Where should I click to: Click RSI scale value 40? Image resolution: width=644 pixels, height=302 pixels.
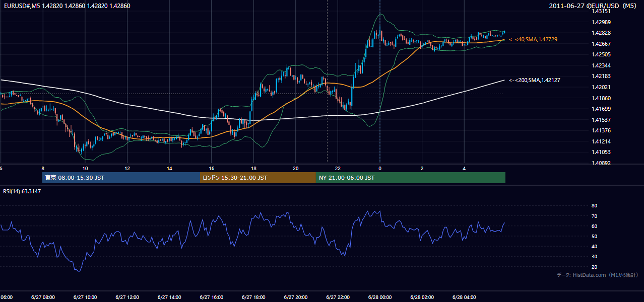595,246
